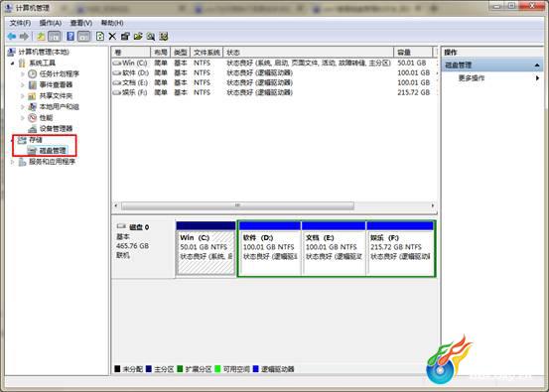Screen dimensions: 549x392
Task: Select the 存储 tree node
Action: click(x=36, y=140)
